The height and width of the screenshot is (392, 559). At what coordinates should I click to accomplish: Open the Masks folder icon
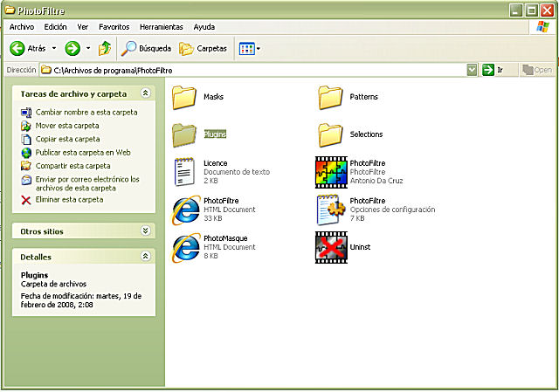click(184, 97)
